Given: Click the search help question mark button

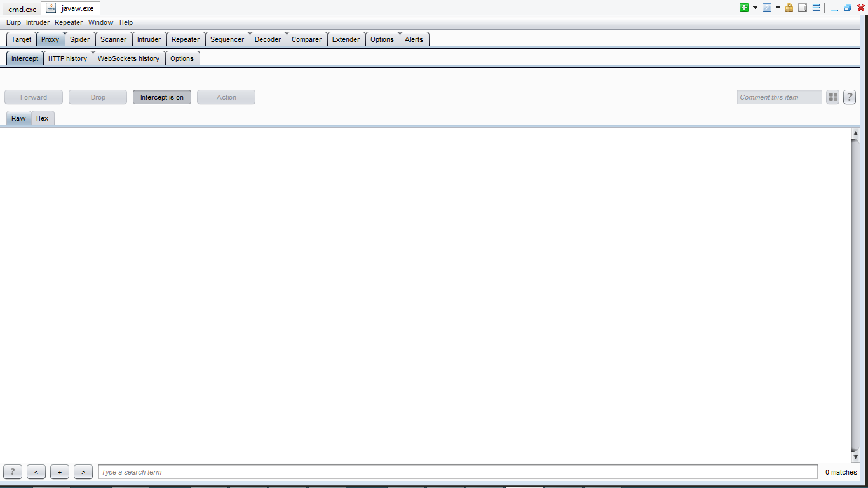Looking at the screenshot, I should (13, 472).
